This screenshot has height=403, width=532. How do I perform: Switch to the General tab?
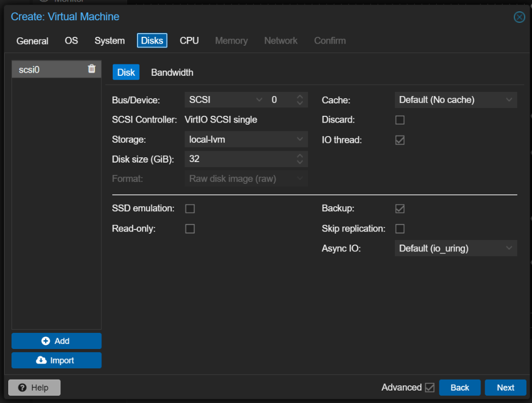[x=32, y=41]
